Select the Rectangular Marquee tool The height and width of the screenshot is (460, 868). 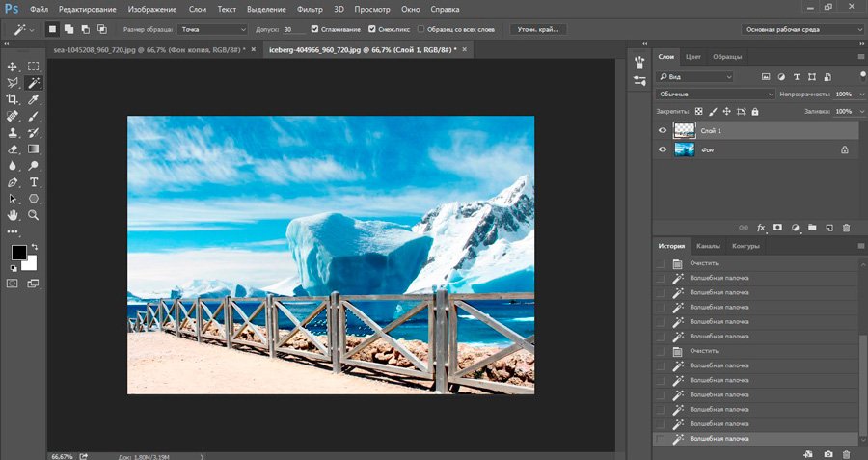pyautogui.click(x=34, y=67)
